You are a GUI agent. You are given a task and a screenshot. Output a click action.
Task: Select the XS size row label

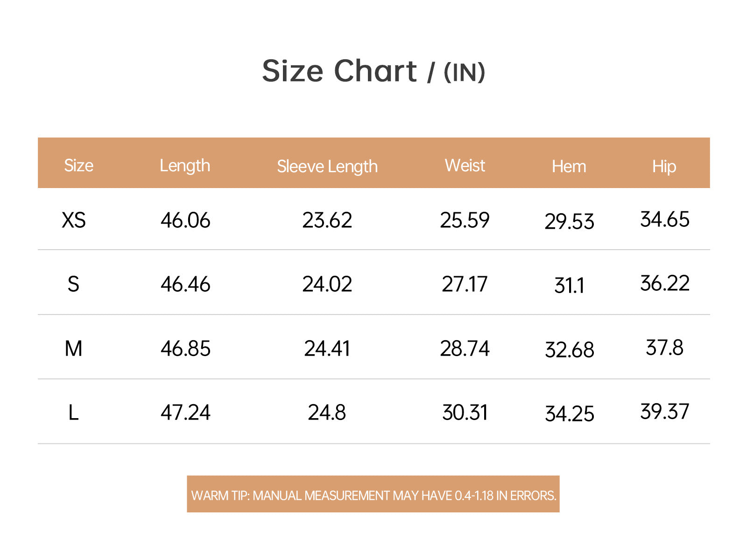pyautogui.click(x=74, y=220)
